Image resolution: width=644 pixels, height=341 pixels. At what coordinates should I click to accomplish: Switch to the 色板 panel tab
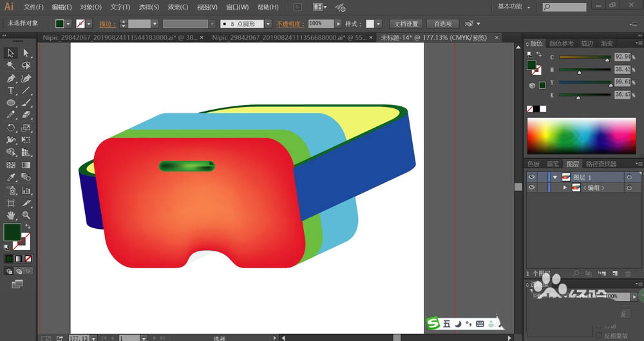535,164
